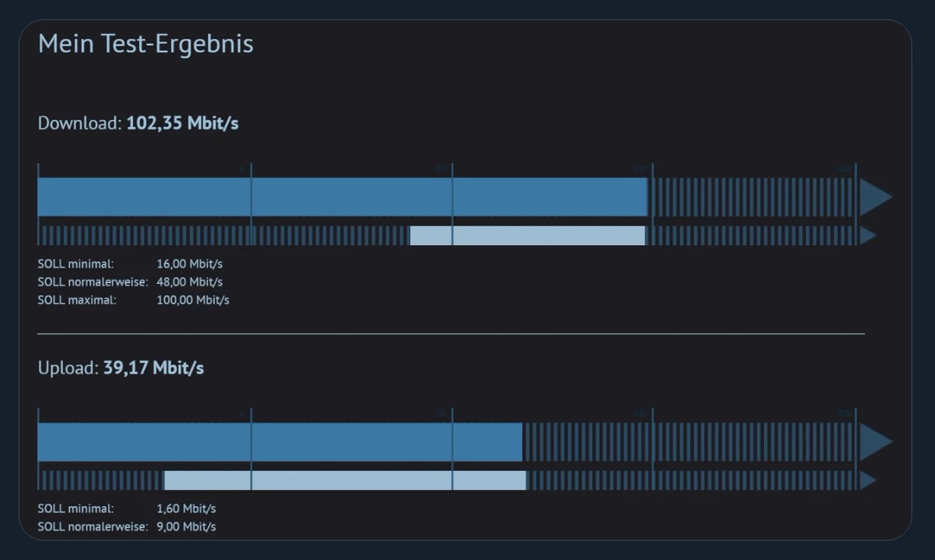The height and width of the screenshot is (560, 935).
Task: Click the large arrow ending Download bar
Action: 874,197
